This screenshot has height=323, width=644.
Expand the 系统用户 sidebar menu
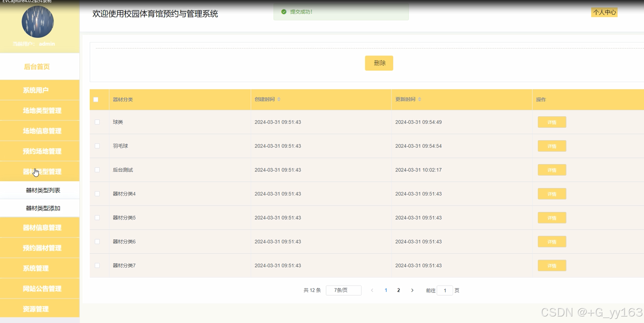40,90
